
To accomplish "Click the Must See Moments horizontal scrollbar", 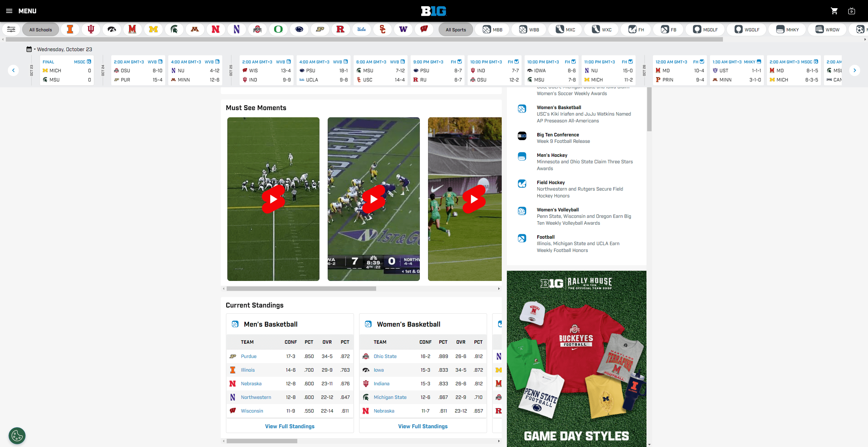I will point(301,288).
